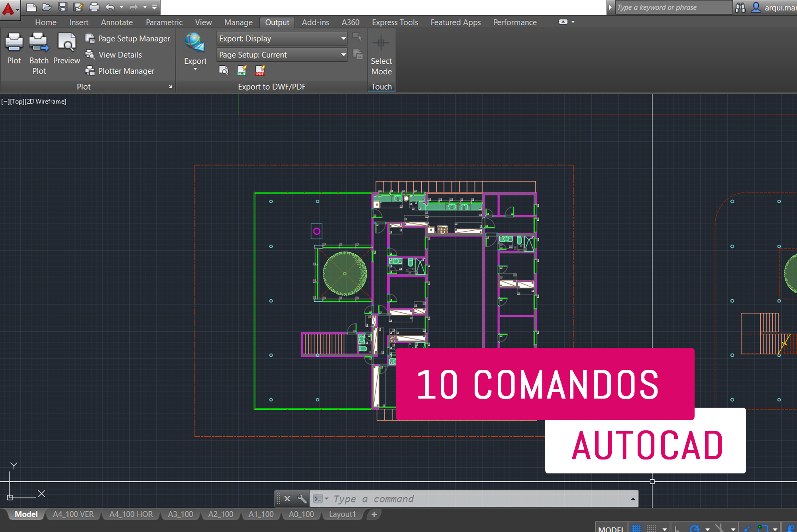Image resolution: width=797 pixels, height=532 pixels.
Task: Click the large Plot printer icon
Action: click(x=14, y=42)
